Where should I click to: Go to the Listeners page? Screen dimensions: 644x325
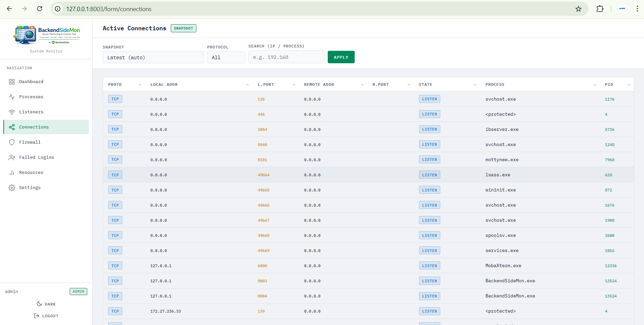tap(31, 112)
